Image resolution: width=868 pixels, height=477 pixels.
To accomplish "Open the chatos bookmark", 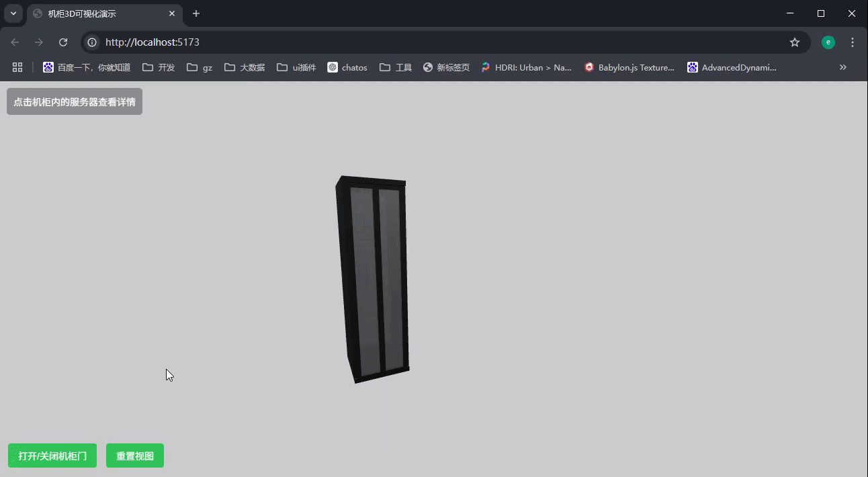I will click(x=347, y=67).
